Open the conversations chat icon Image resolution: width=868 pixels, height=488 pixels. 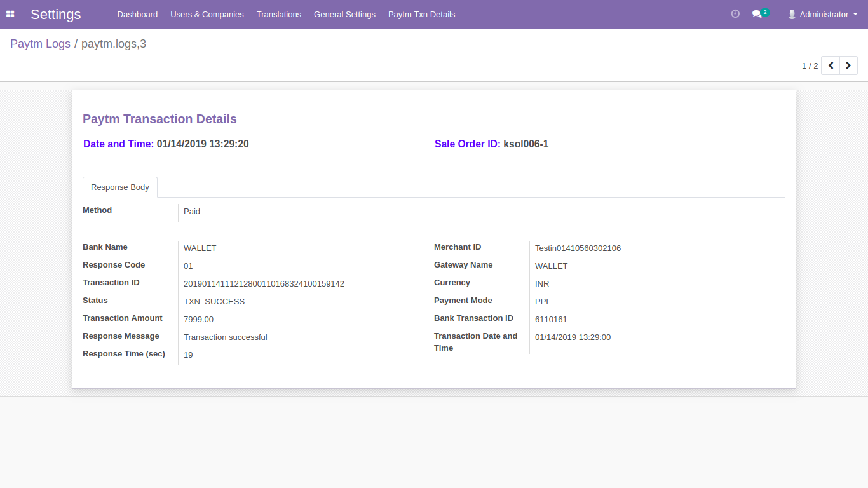757,14
